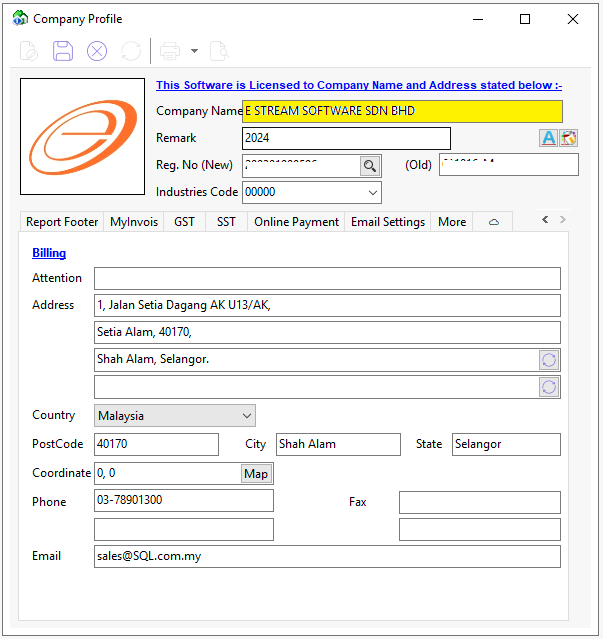Expand the Industries Code dropdown
The height and width of the screenshot is (639, 603).
tap(373, 192)
